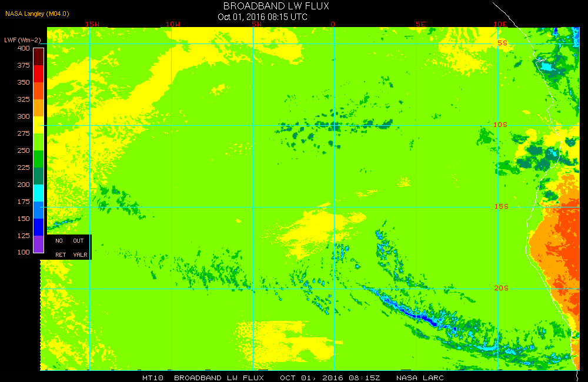Select the 10W longitude label

173,24
